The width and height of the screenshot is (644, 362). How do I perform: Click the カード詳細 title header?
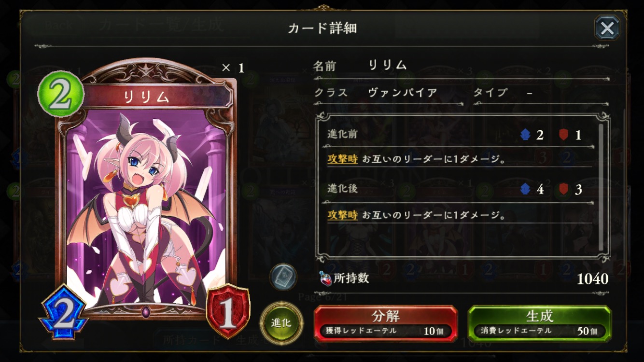[322, 28]
